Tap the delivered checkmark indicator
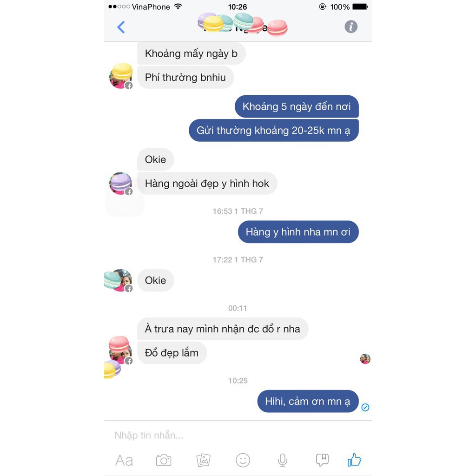 click(365, 407)
